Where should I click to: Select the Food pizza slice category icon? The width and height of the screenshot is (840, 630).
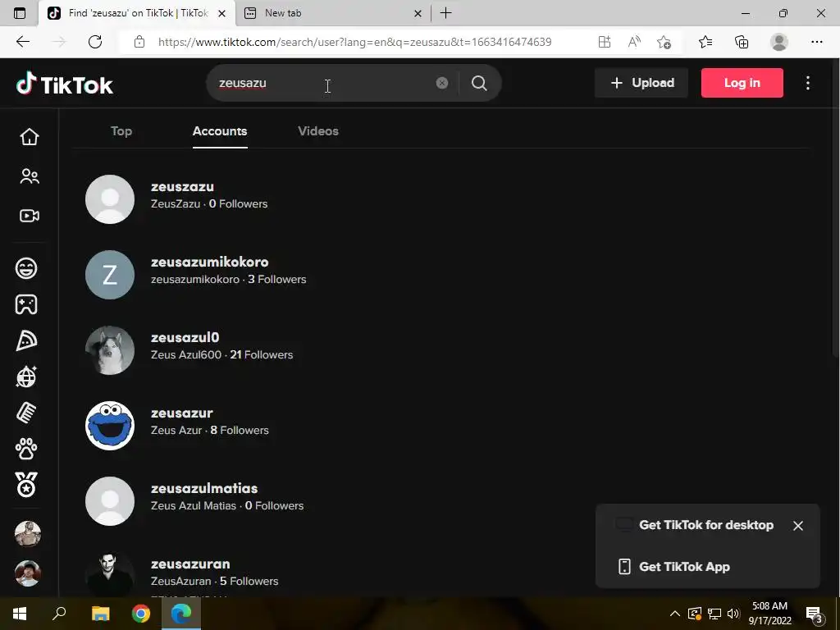[x=26, y=340]
